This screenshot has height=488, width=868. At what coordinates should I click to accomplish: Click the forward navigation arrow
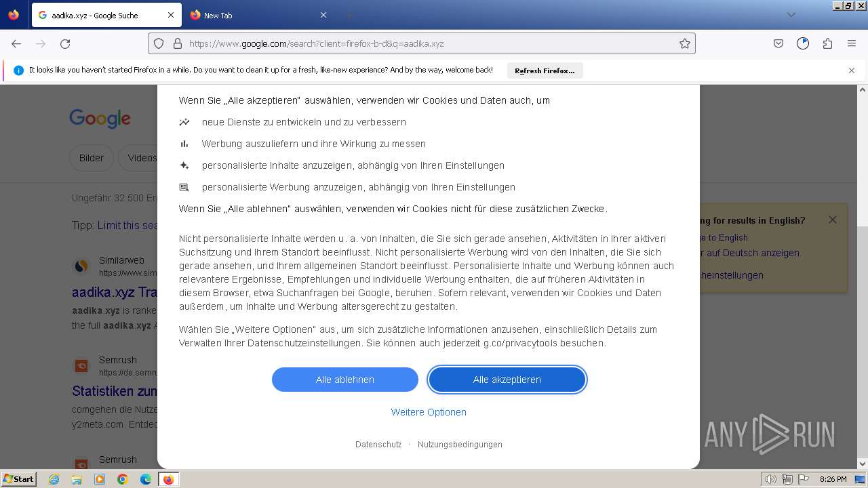click(x=41, y=43)
